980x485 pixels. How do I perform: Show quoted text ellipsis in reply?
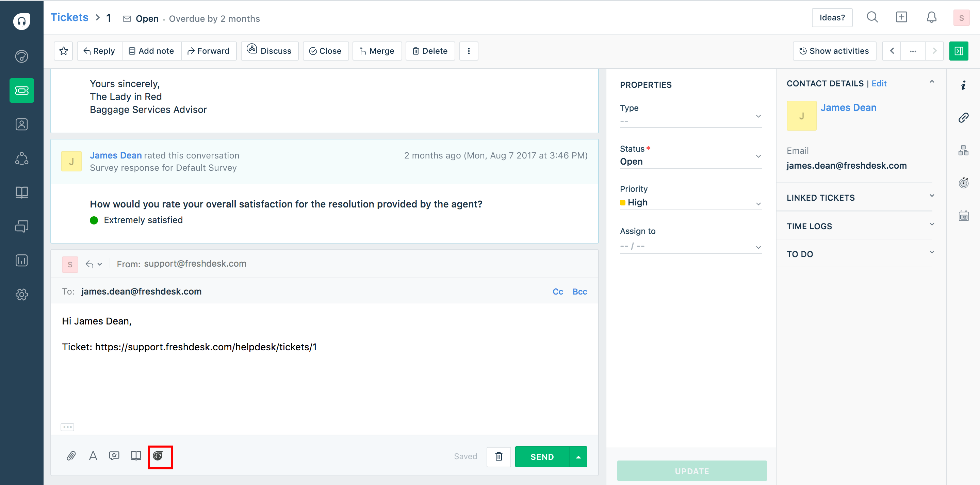[67, 427]
